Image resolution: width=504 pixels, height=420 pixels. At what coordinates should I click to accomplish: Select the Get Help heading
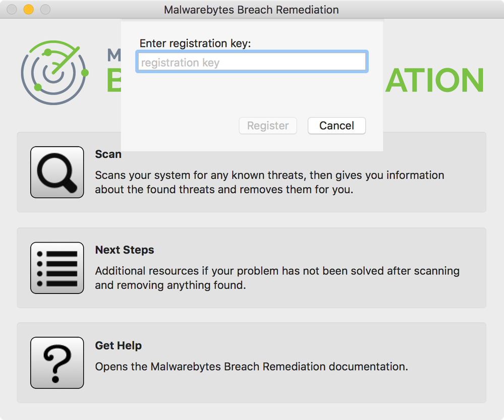click(118, 345)
